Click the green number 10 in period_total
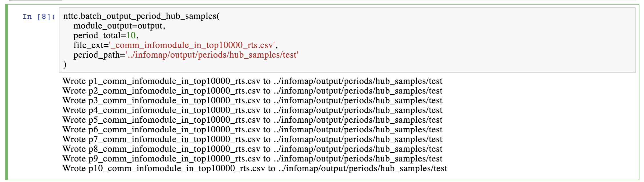Viewport: 644px width, 182px height. pos(131,35)
